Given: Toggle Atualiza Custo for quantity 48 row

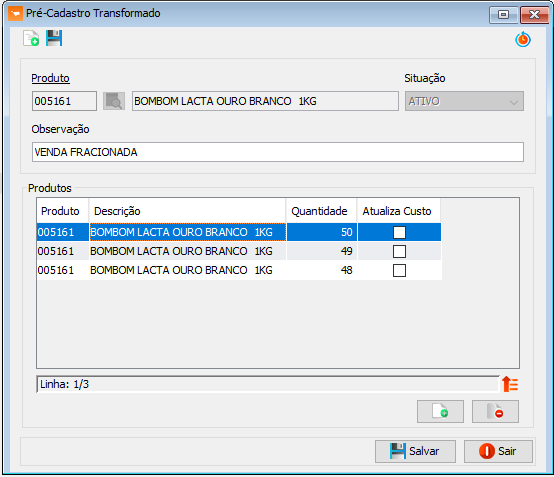Looking at the screenshot, I should tap(399, 270).
